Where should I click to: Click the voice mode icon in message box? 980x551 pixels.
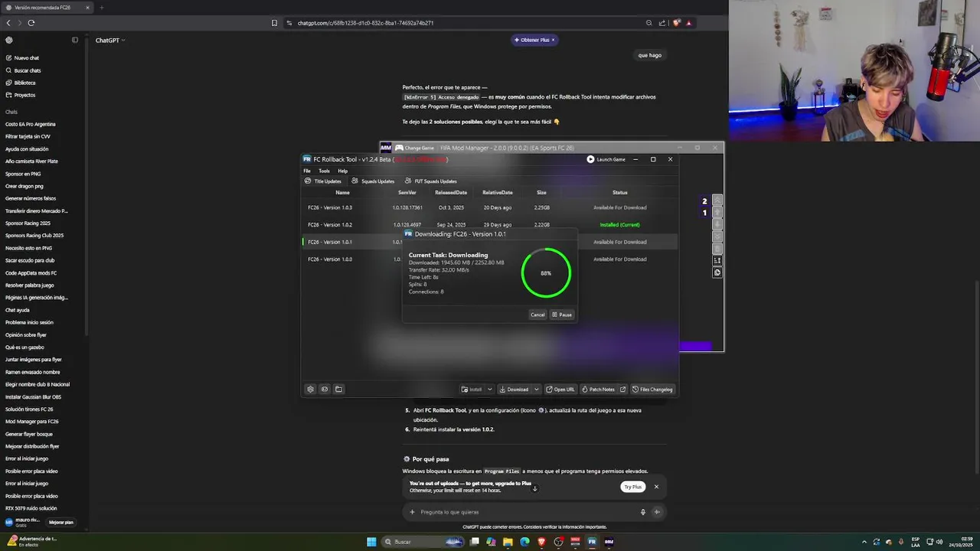click(657, 512)
